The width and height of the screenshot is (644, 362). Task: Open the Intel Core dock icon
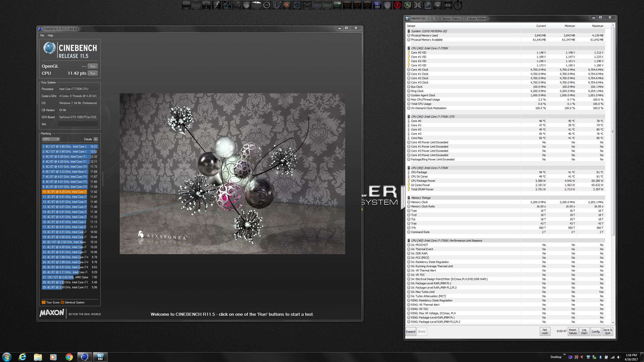(428, 5)
